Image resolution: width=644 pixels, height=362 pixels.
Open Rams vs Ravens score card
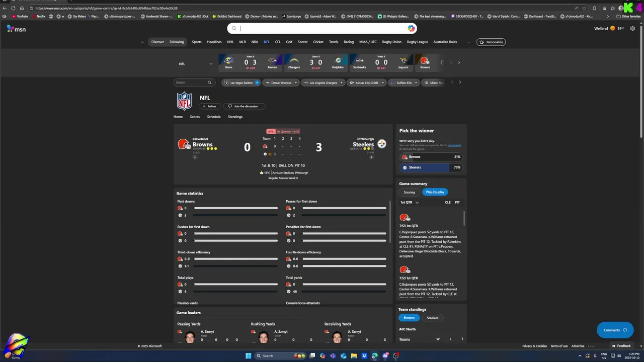pyautogui.click(x=250, y=62)
